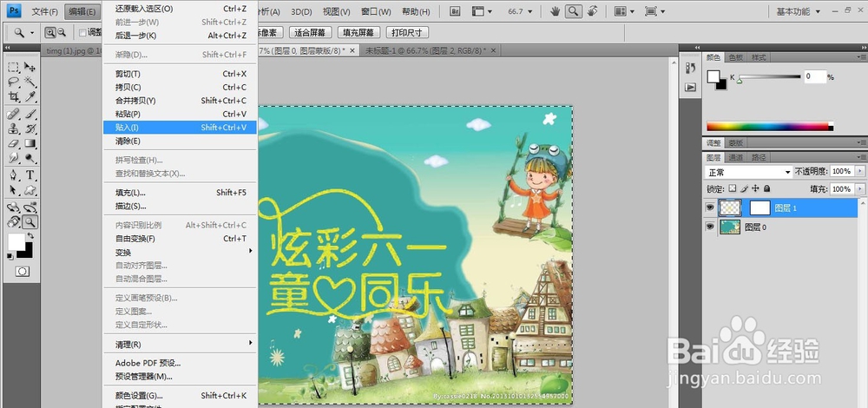Pick a color from the spectrum ramp
The width and height of the screenshot is (868, 408).
[x=770, y=127]
